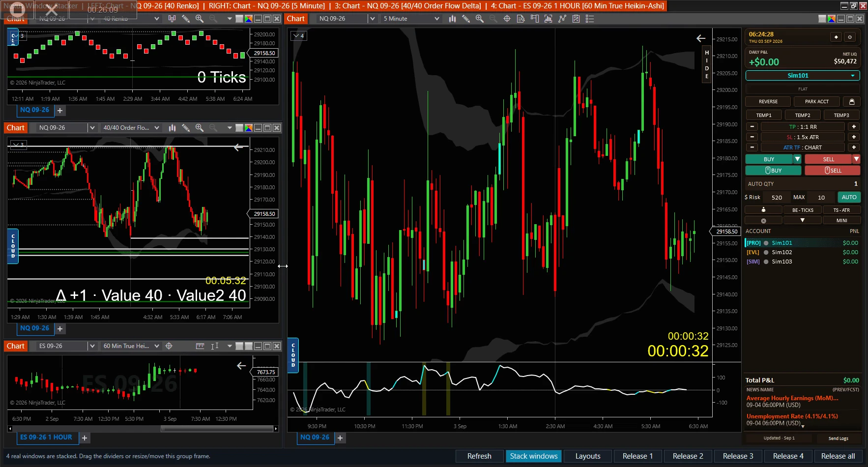Image resolution: width=868 pixels, height=467 pixels.
Task: Open Strategy Performance clipboard icon
Action: click(576, 19)
